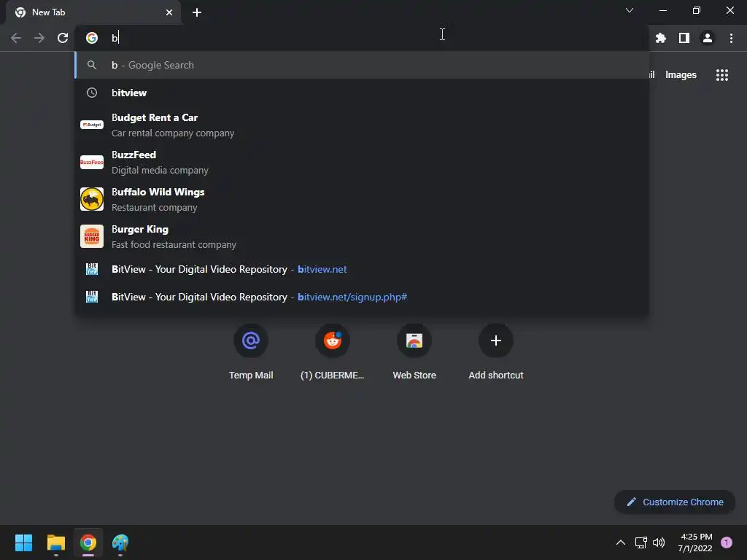
Task: Open the bitview.net/signup.php# suggestion
Action: 362,297
